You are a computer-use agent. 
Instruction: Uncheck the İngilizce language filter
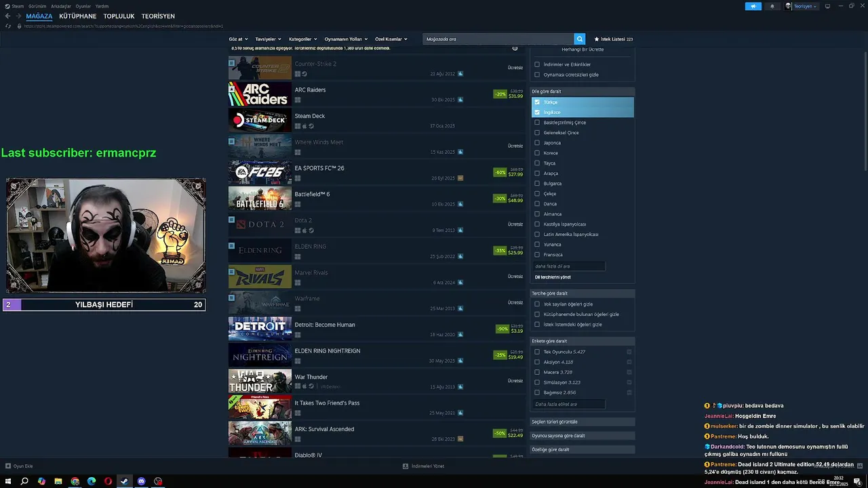[x=537, y=113]
